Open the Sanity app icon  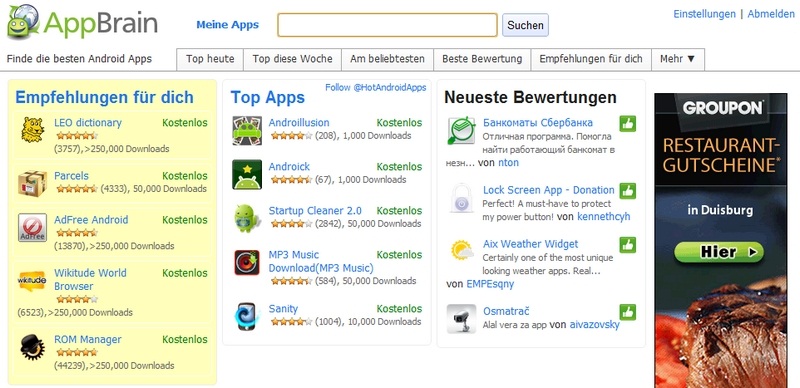247,317
